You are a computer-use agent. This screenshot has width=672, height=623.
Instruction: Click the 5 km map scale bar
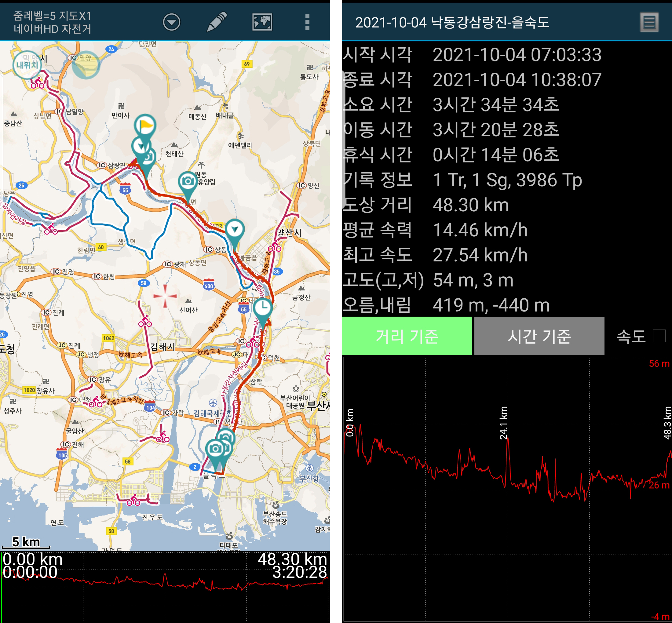click(x=26, y=542)
